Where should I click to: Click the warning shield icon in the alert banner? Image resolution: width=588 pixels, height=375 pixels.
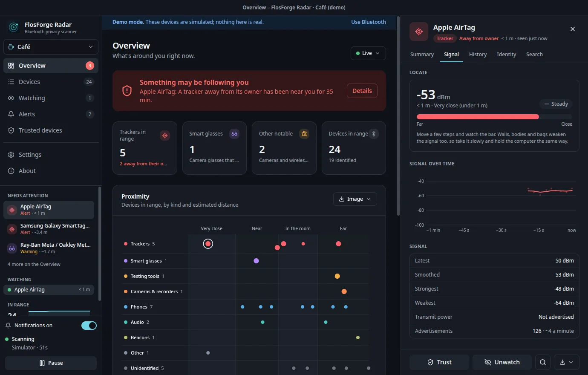(127, 91)
